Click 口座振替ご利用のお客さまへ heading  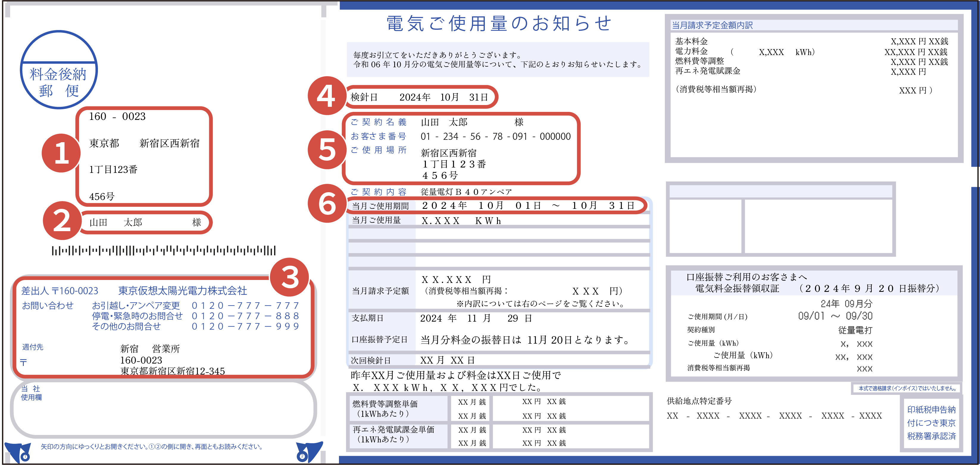pos(746,277)
